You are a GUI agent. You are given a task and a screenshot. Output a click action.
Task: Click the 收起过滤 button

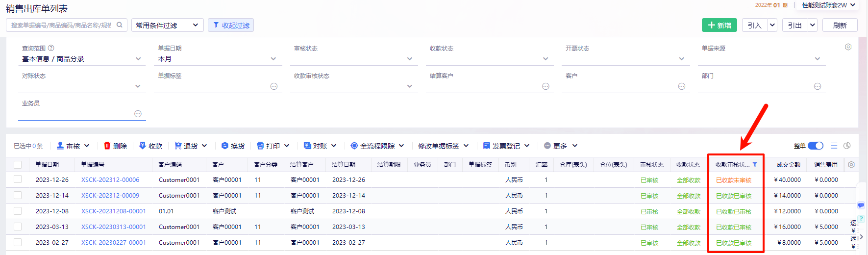231,25
